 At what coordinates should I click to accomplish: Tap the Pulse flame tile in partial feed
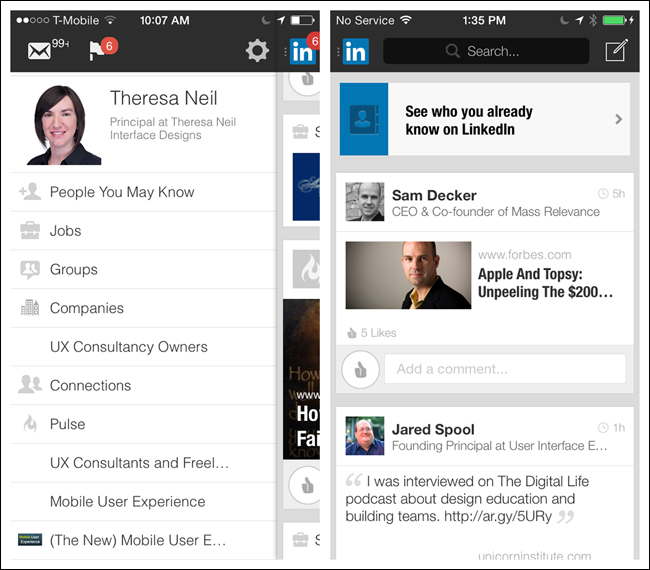[306, 269]
